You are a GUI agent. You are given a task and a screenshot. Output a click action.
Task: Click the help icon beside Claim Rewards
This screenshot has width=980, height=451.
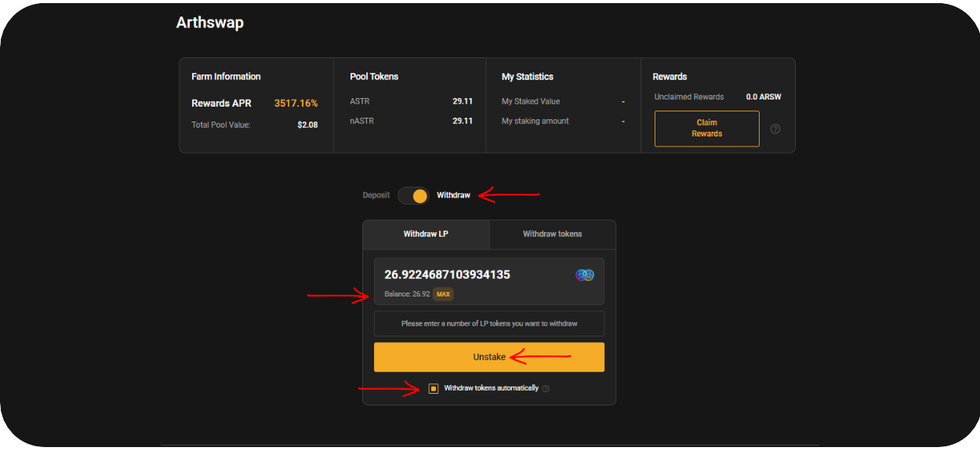[x=775, y=129]
